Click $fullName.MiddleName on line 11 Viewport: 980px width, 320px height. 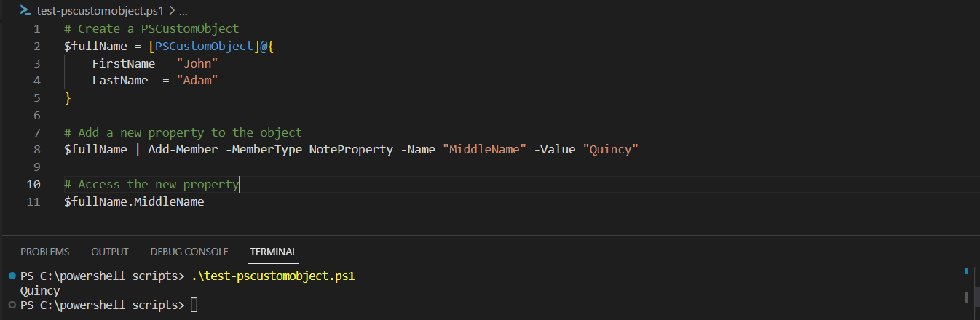134,201
